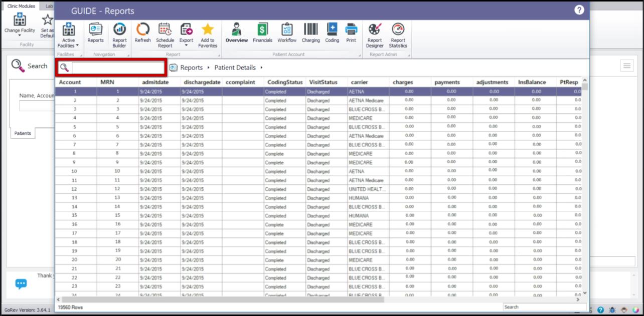Image resolution: width=644 pixels, height=316 pixels.
Task: Click the grid's horizontal scrollbar
Action: tap(318, 299)
